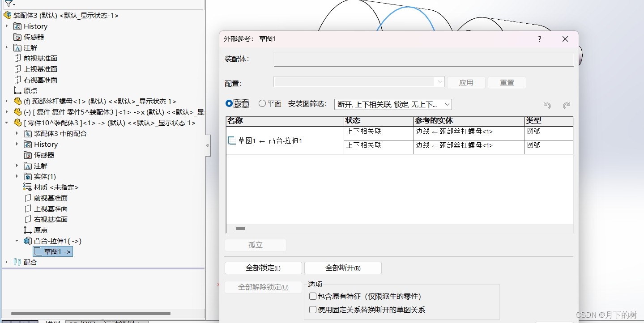
Task: Expand the 配合 mates node
Action: point(7,262)
